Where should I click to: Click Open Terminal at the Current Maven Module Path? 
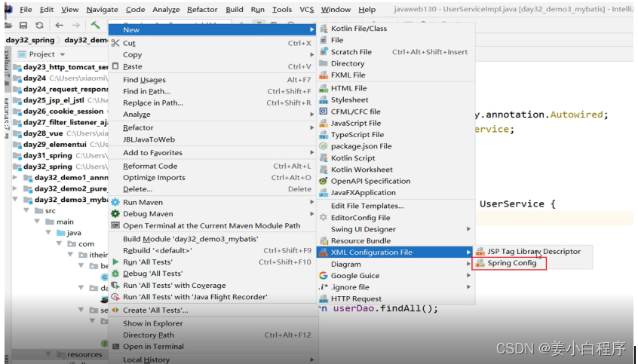213,226
